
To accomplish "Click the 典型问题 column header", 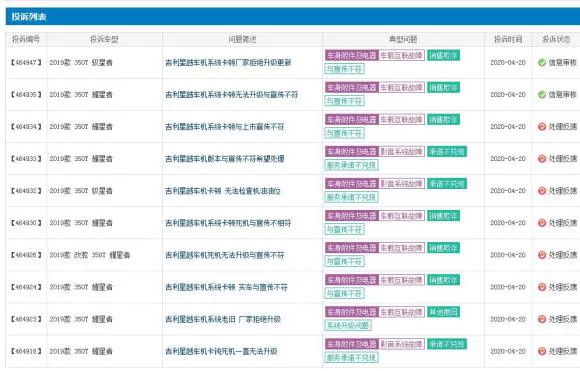I will coord(403,39).
